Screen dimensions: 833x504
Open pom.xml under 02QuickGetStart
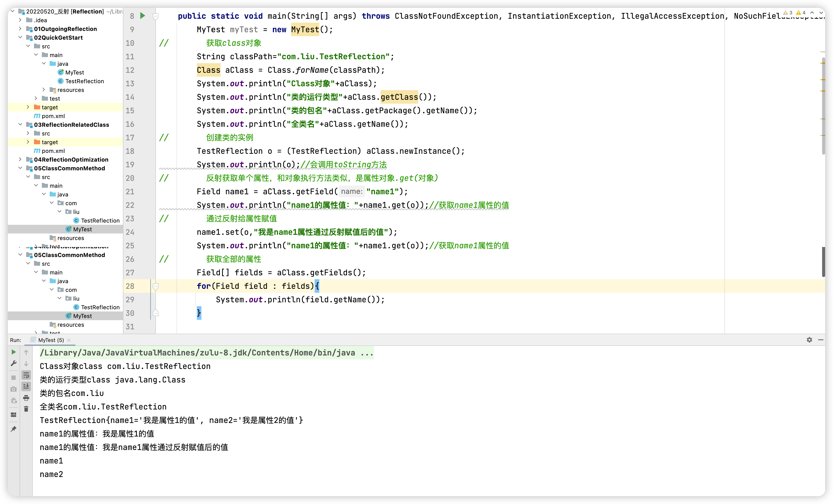tap(53, 116)
